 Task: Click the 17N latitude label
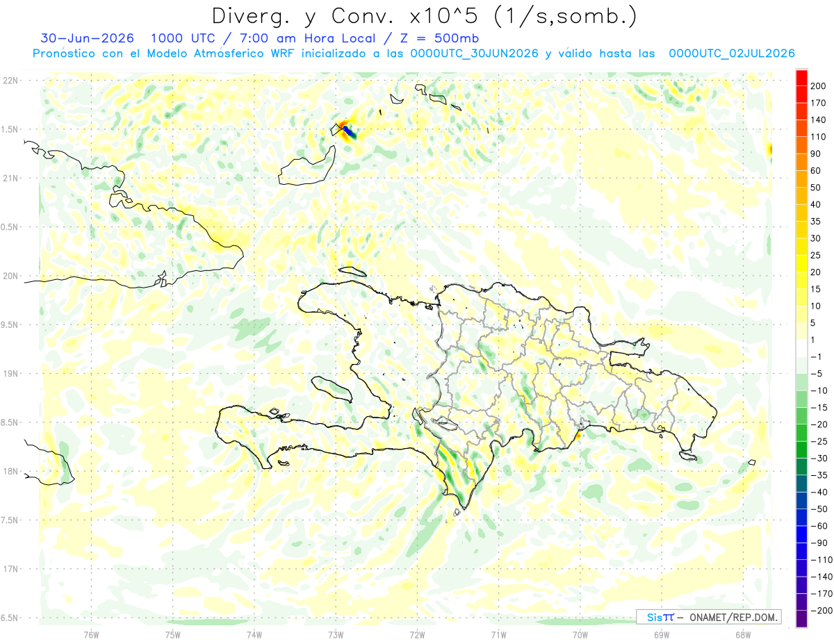[x=12, y=569]
